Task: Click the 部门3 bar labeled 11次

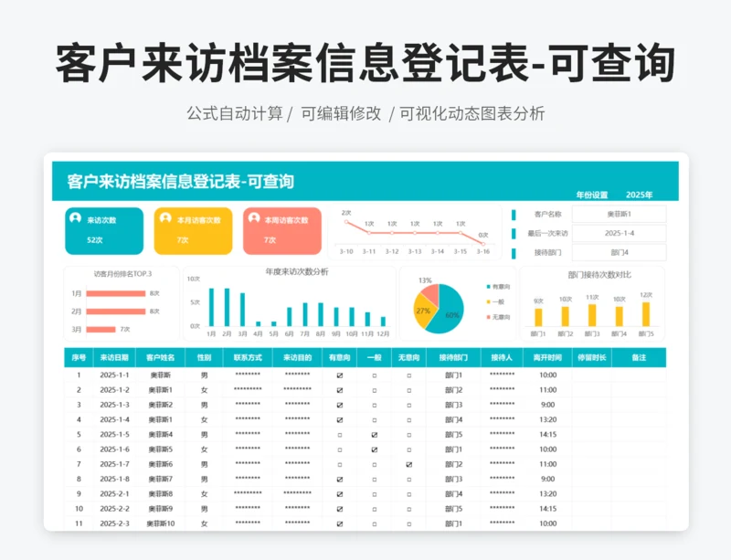Action: 592,315
